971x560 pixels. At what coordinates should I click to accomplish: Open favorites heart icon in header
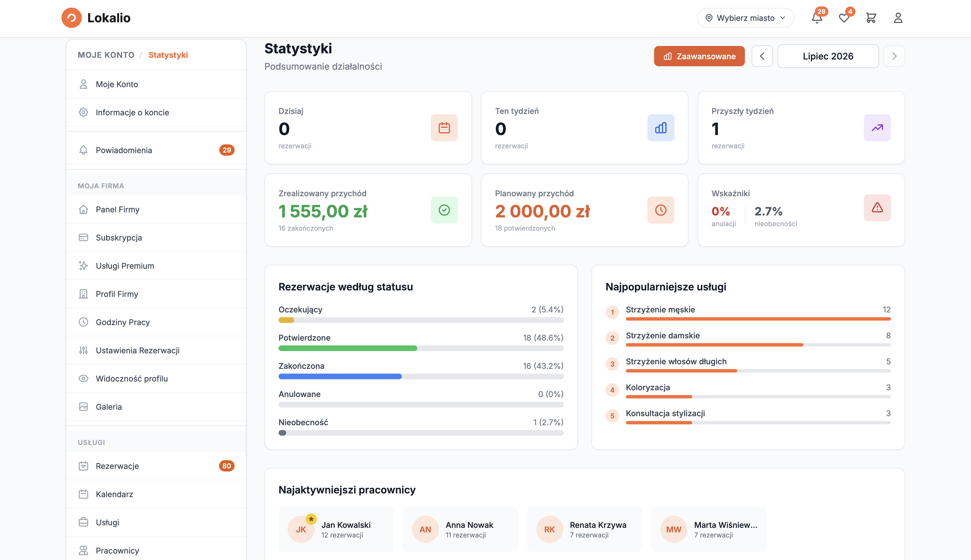[844, 18]
